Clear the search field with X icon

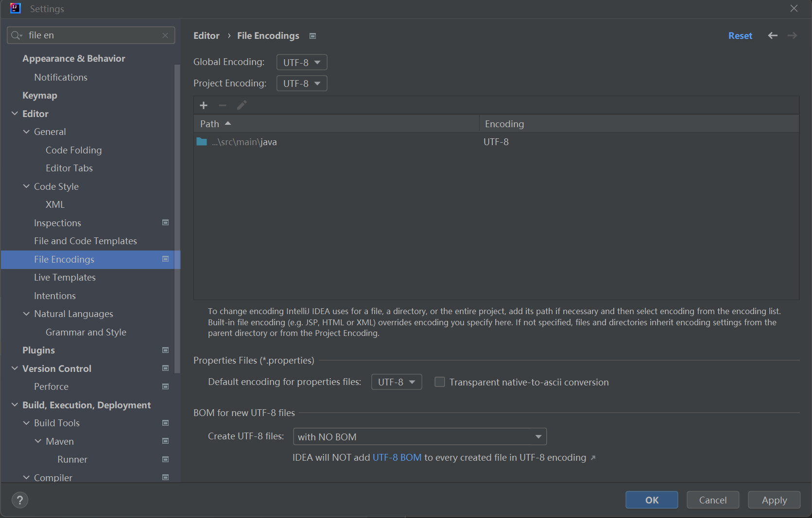pos(165,35)
